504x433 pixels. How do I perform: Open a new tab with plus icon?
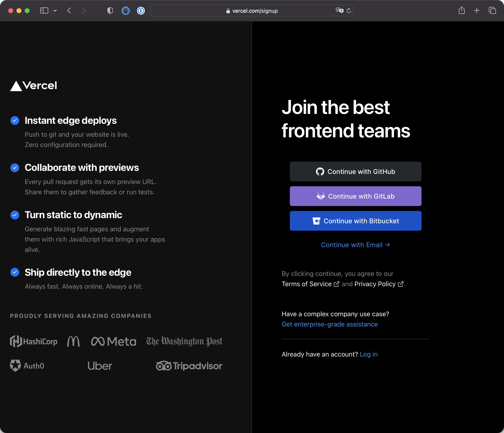(476, 10)
